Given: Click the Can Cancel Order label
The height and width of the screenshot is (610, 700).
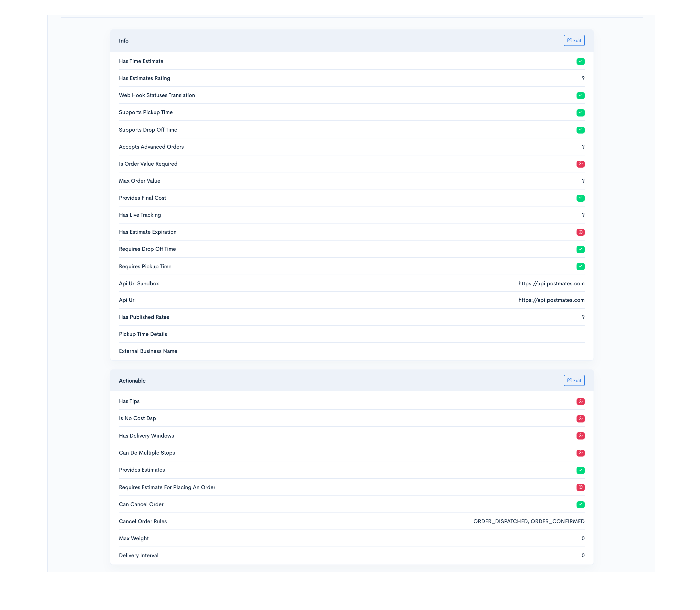Looking at the screenshot, I should point(141,504).
